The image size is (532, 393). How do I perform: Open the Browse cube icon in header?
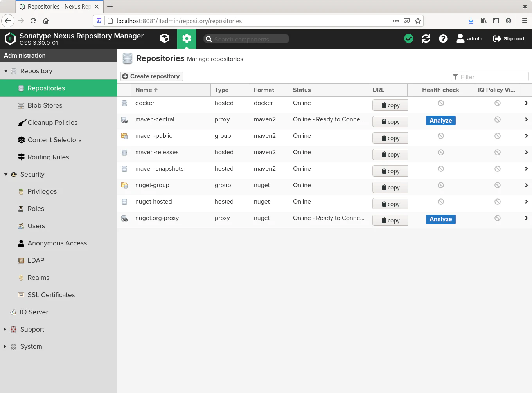[164, 38]
